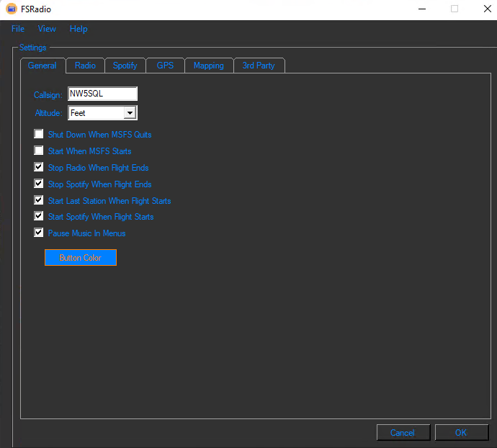The image size is (497, 448).
Task: Enable Shut Down When MSFS Quits
Action: tap(39, 134)
